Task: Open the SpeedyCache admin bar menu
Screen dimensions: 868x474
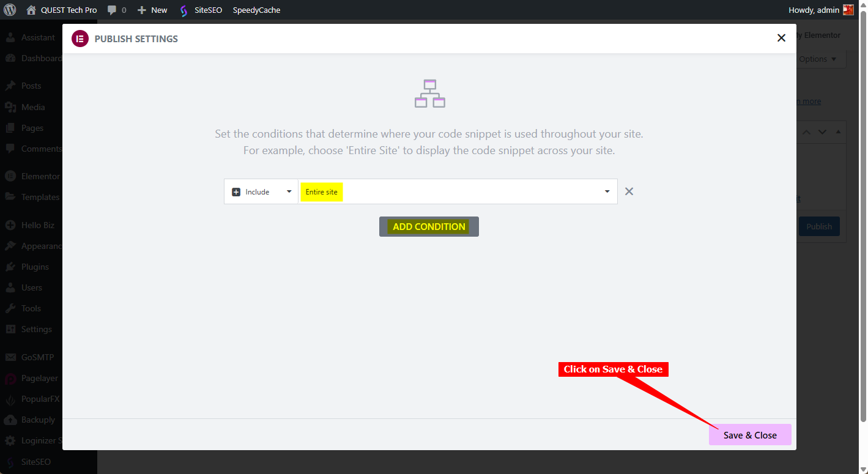Action: click(x=256, y=10)
